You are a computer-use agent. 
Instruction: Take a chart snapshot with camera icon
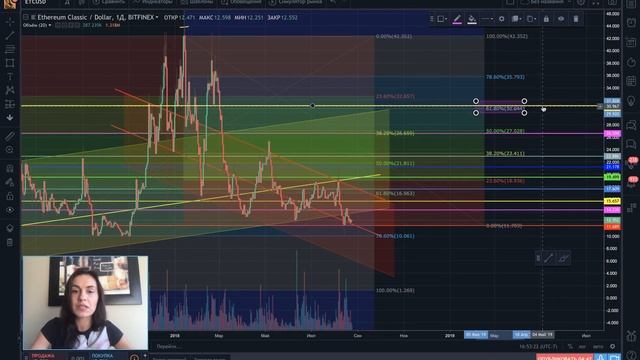pyautogui.click(x=612, y=2)
